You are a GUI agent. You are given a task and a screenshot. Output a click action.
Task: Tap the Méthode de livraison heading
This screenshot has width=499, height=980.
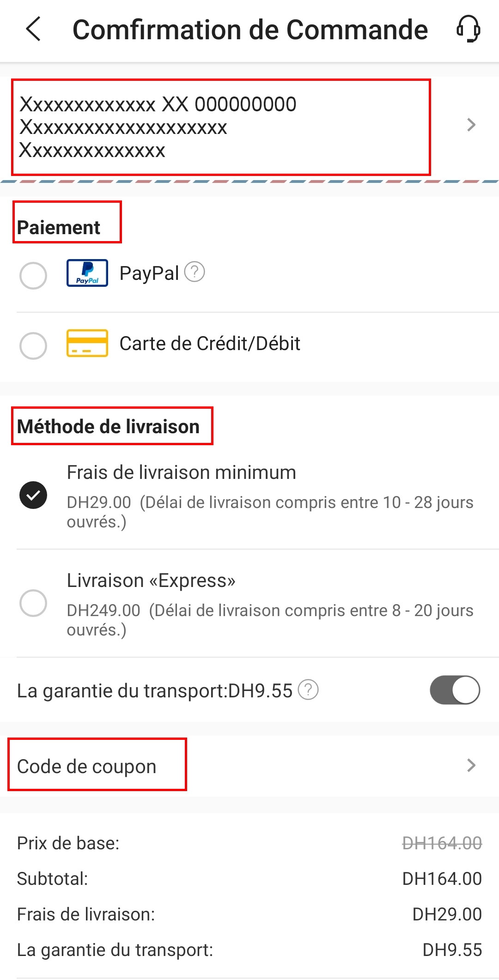point(109,426)
